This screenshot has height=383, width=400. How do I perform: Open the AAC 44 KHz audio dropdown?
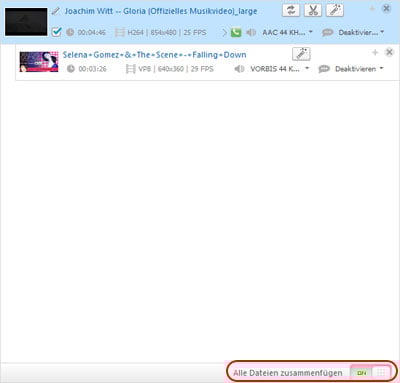pos(288,32)
